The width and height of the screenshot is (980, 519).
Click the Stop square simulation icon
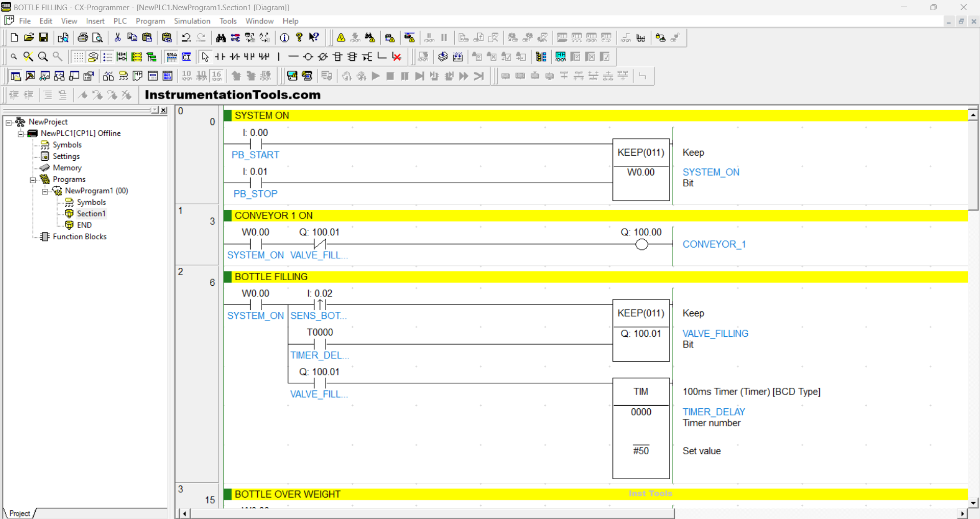[x=390, y=76]
